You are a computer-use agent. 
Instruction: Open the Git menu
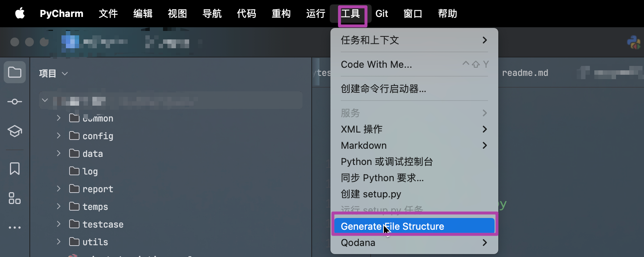(382, 14)
